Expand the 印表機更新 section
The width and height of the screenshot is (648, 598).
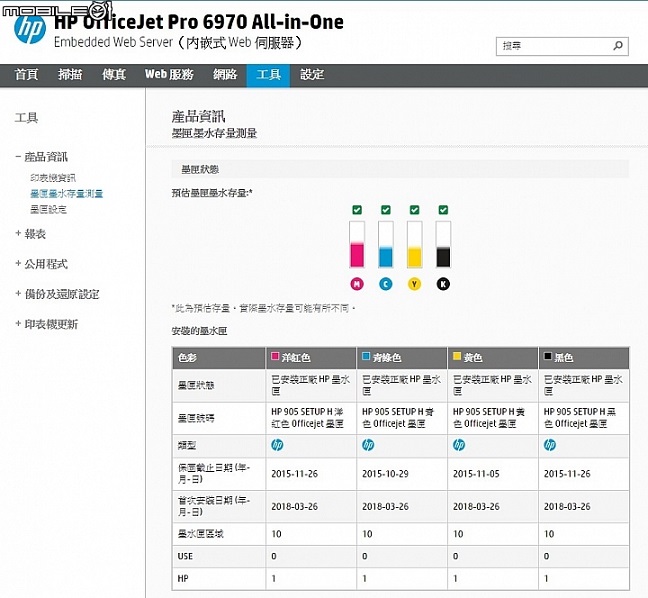18,324
